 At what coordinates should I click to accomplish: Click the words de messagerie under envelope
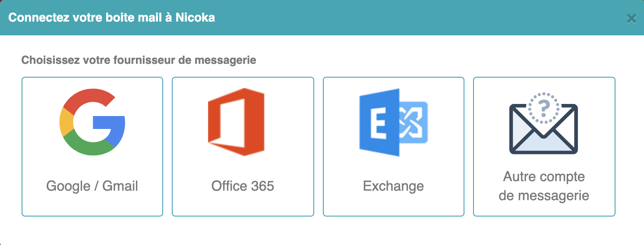544,195
